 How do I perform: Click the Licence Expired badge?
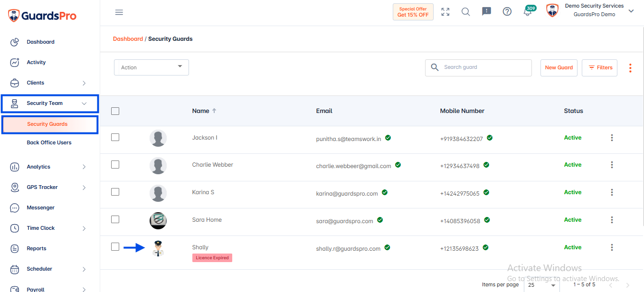click(x=212, y=258)
